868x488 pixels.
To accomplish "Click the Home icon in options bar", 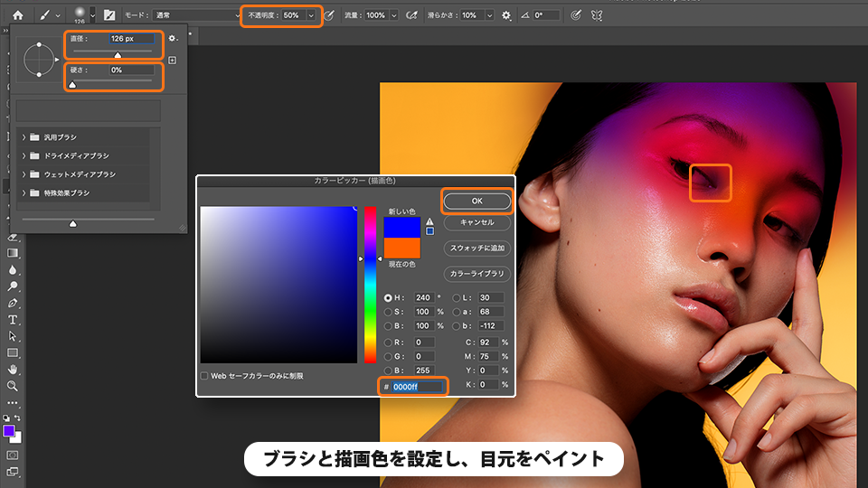I will click(x=18, y=15).
